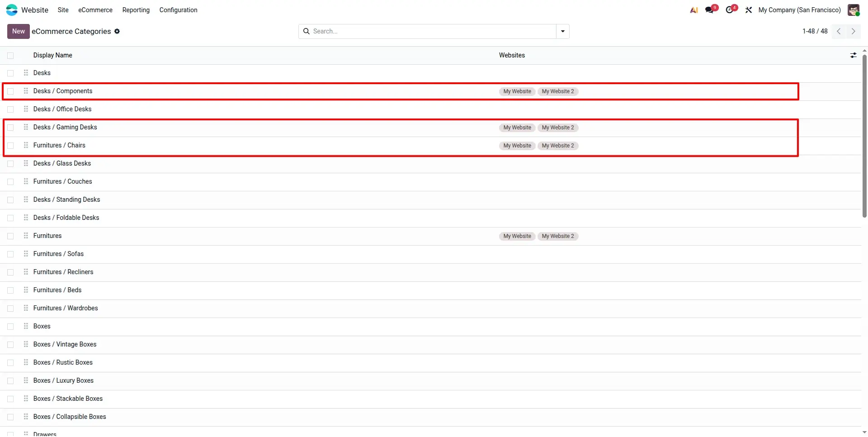Screen dimensions: 868x437
Task: Grab drag handle of Desks / Standing Desks
Action: pyautogui.click(x=26, y=199)
